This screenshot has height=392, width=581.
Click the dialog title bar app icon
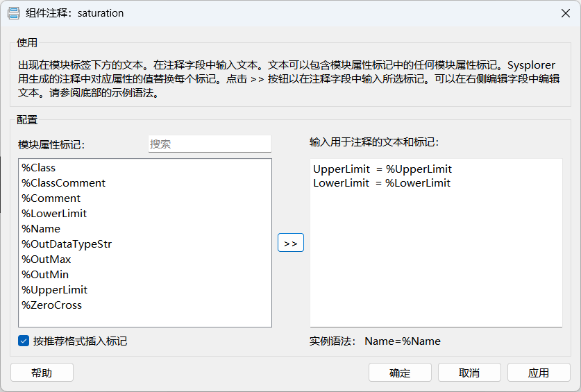click(x=13, y=13)
